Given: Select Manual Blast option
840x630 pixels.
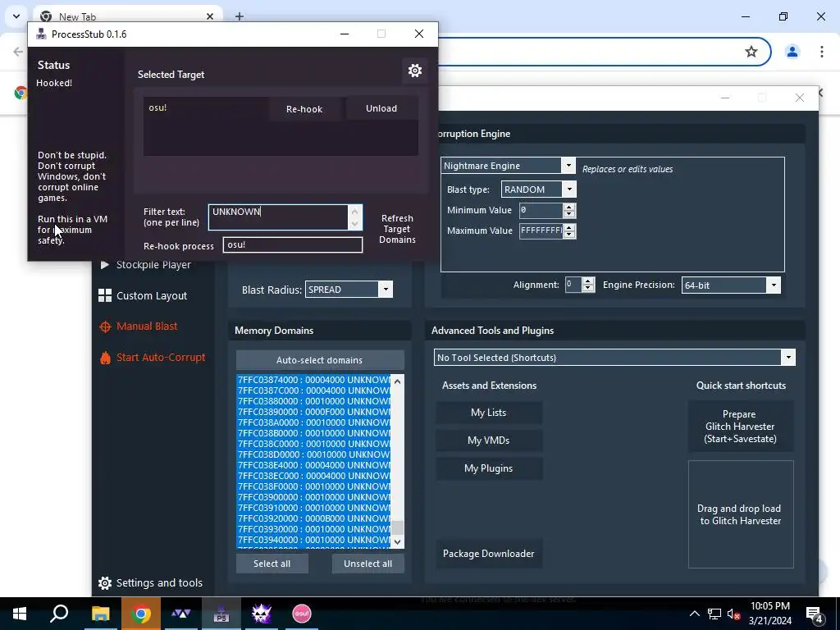Looking at the screenshot, I should pos(147,326).
